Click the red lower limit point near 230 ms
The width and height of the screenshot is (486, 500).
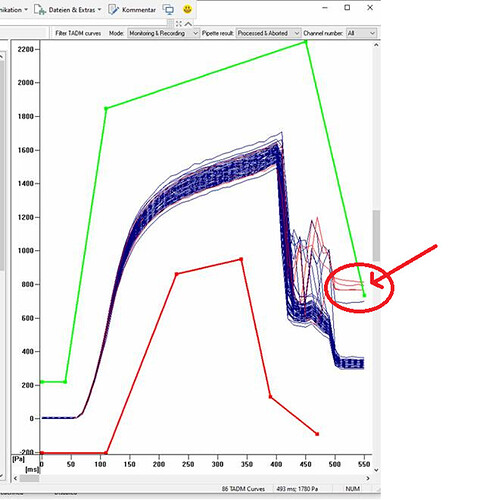[177, 274]
